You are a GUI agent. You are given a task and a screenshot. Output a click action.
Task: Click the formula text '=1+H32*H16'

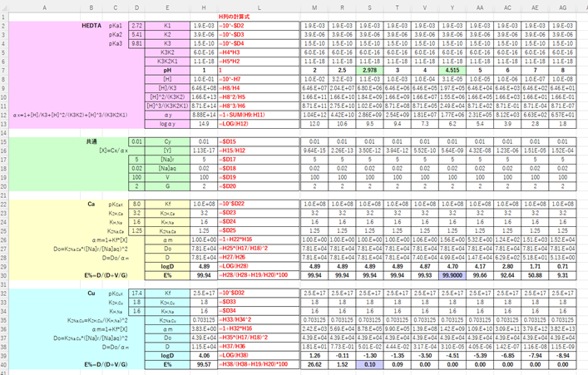[235, 329]
